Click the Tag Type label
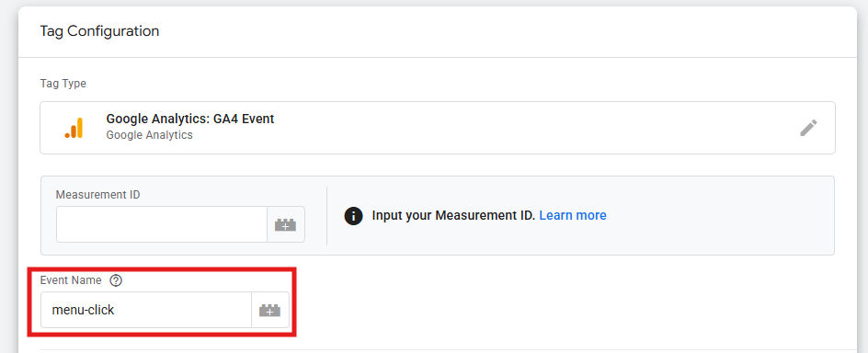 pyautogui.click(x=63, y=84)
